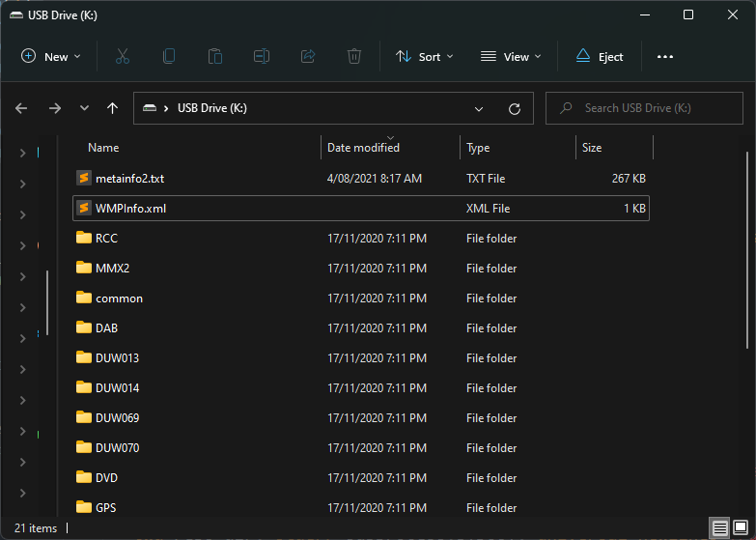
Task: Click the vertical scrollbar in file list
Action: coord(748,251)
